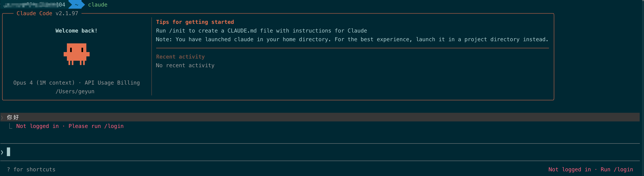
Task: Click the 'Recent activity' heading
Action: pyautogui.click(x=180, y=57)
